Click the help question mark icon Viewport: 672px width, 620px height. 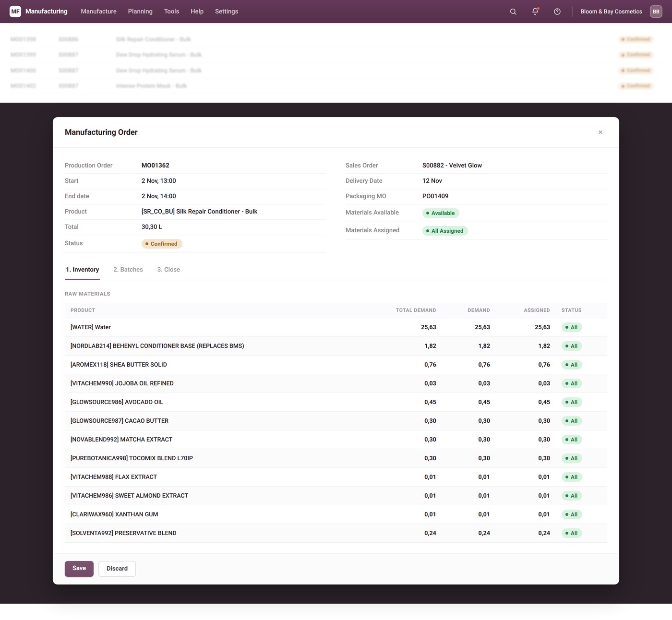pos(557,12)
